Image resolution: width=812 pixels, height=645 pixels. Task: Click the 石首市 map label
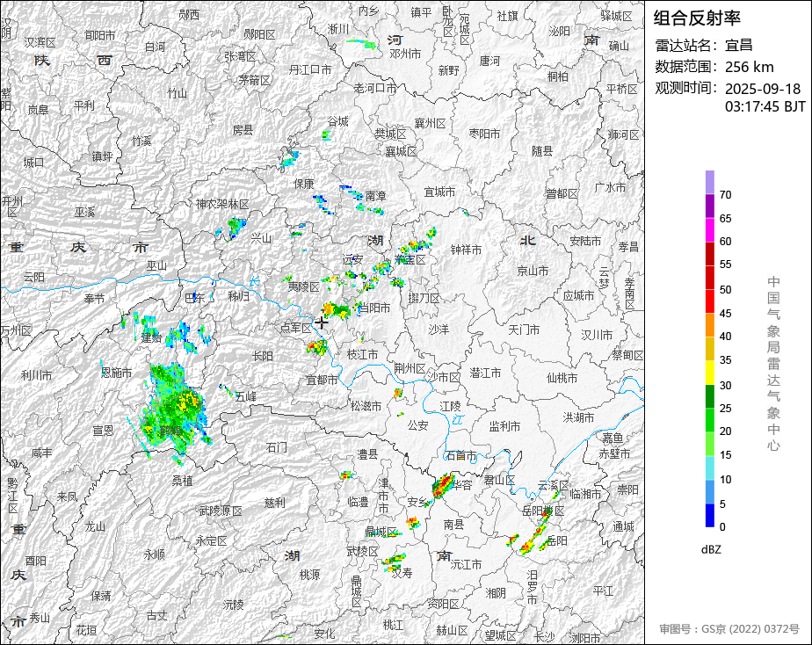[x=460, y=455]
